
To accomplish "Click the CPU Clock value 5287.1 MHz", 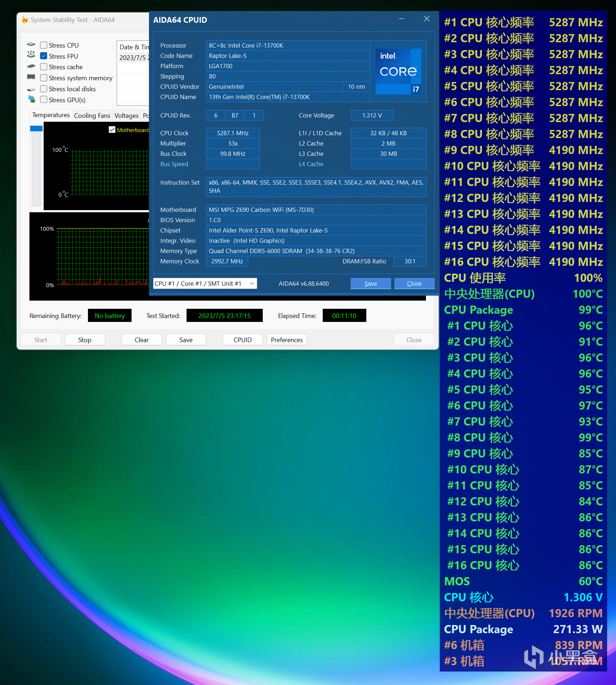I will (x=233, y=133).
